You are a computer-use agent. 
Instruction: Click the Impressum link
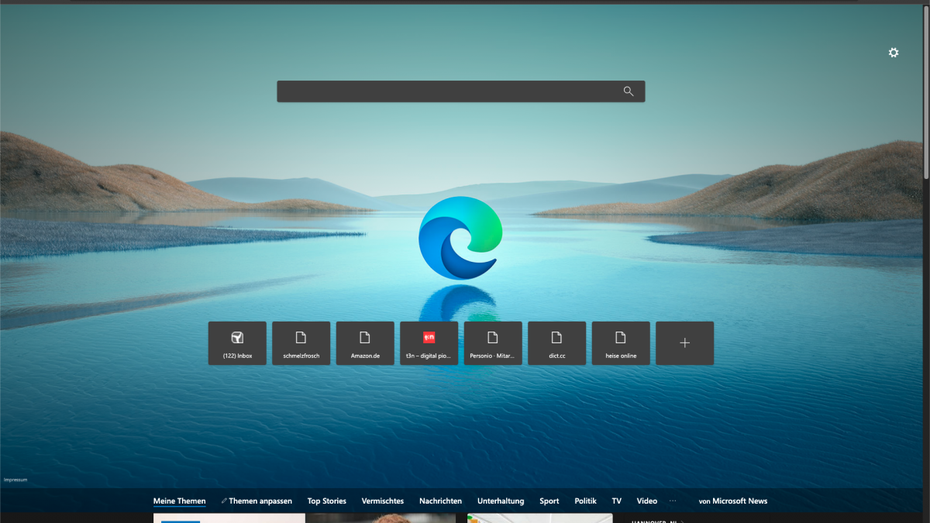click(15, 480)
